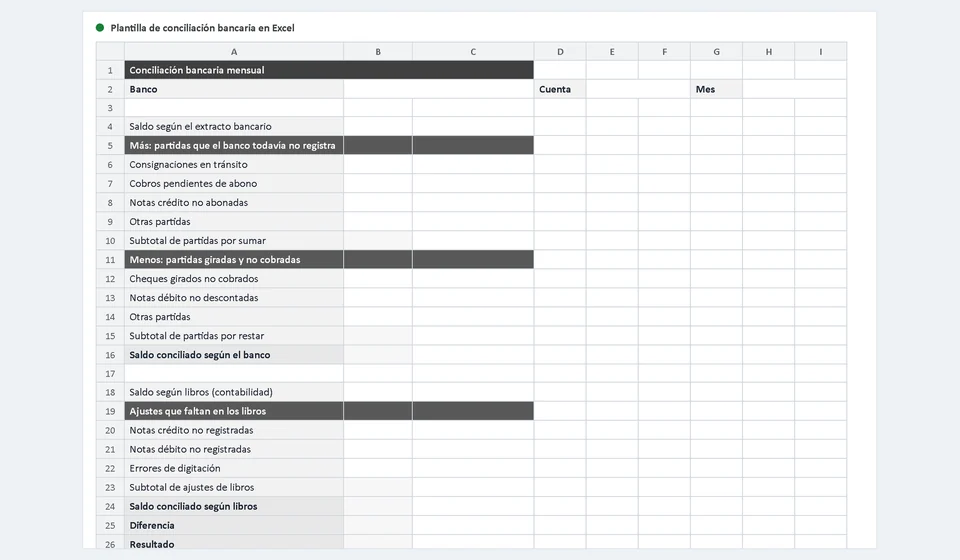Select 'Saldo según el extracto bancario' cell
The width and height of the screenshot is (960, 560).
pyautogui.click(x=234, y=127)
